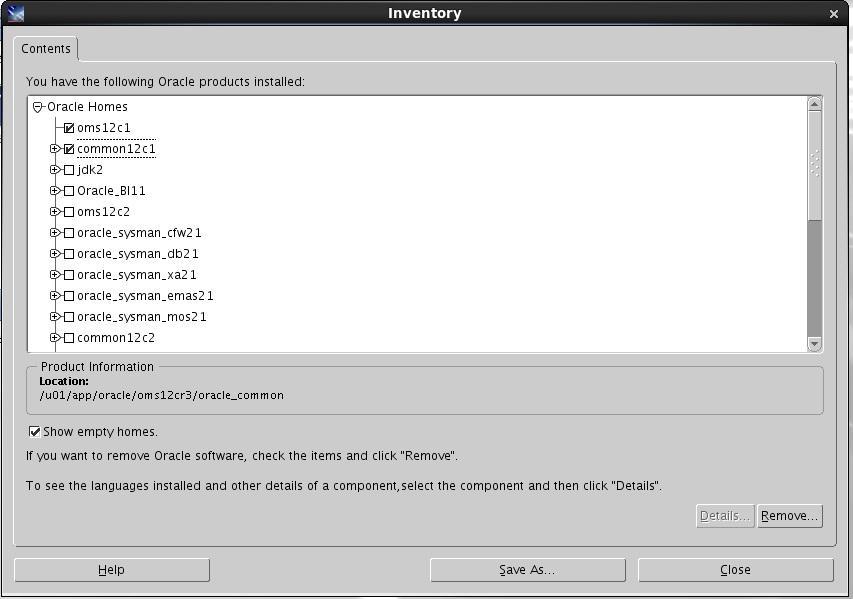Tick the common12c2 checkbox
Screen dimensions: 853x599
tap(69, 338)
